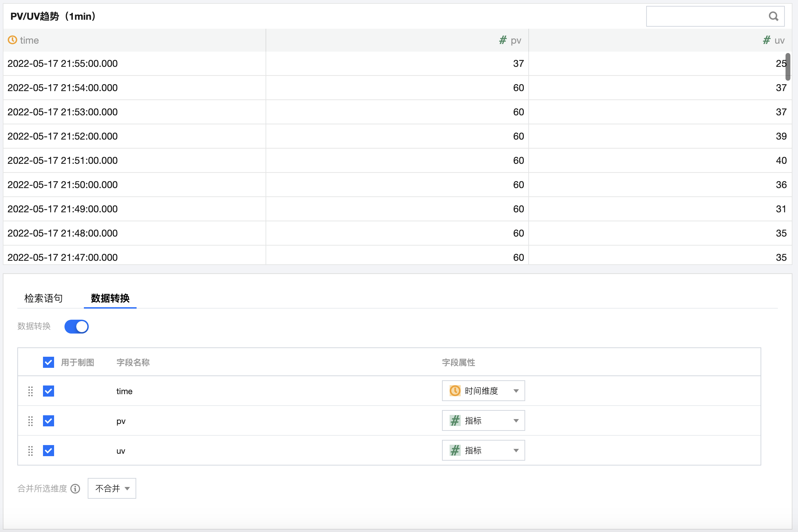Uncheck the pv field checkbox
Screen dimensions: 798x532
[x=49, y=421]
